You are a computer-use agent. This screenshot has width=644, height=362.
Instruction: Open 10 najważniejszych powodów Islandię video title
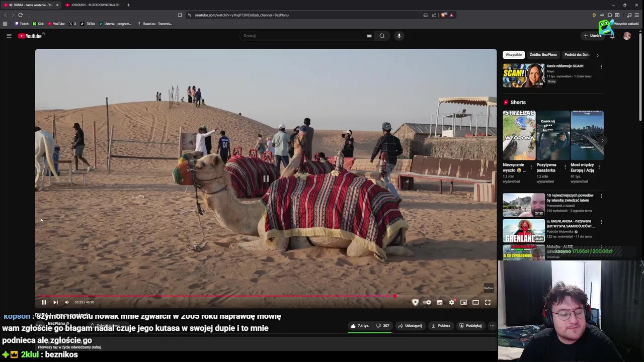pos(570,198)
